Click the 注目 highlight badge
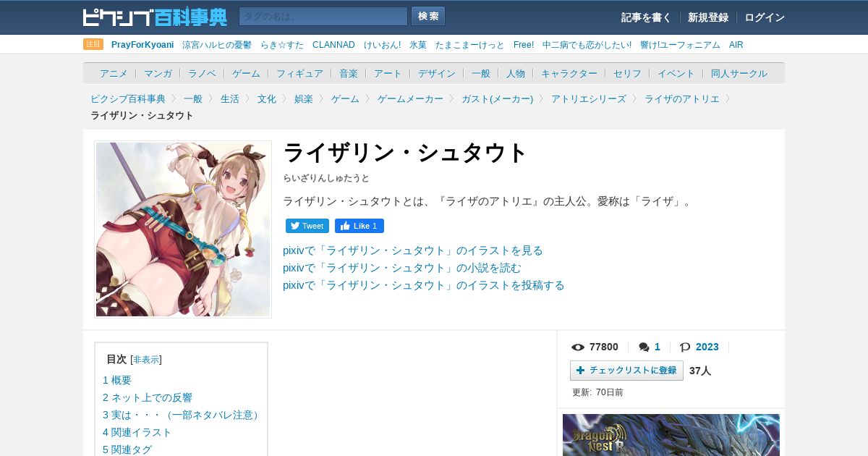Viewport: 868px width, 456px height. (x=93, y=44)
